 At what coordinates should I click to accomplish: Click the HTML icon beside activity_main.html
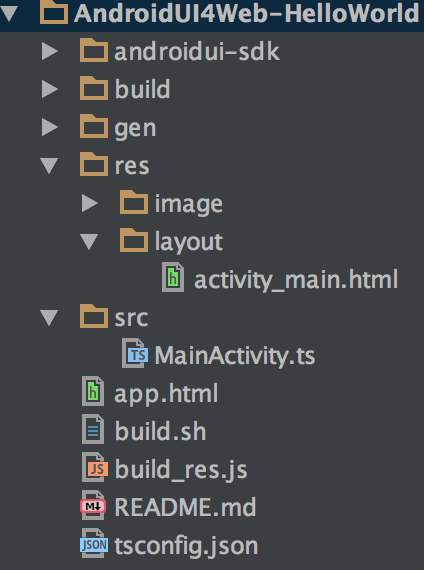pyautogui.click(x=173, y=277)
